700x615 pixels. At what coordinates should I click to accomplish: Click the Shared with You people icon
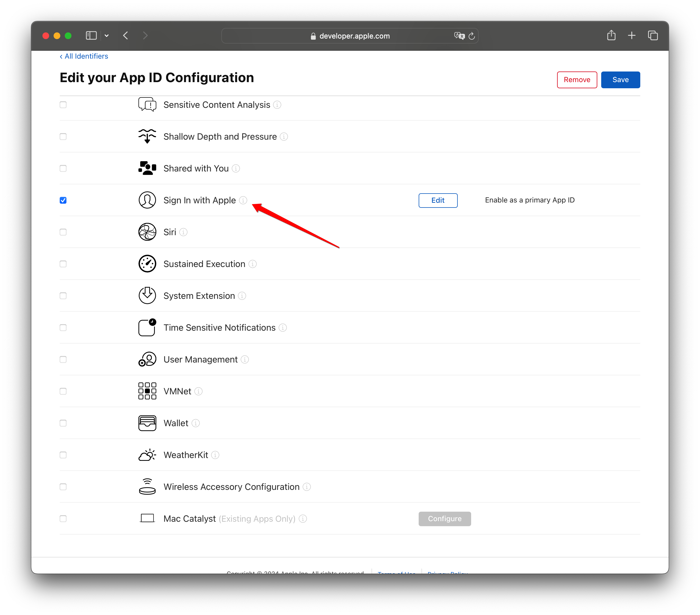(147, 168)
